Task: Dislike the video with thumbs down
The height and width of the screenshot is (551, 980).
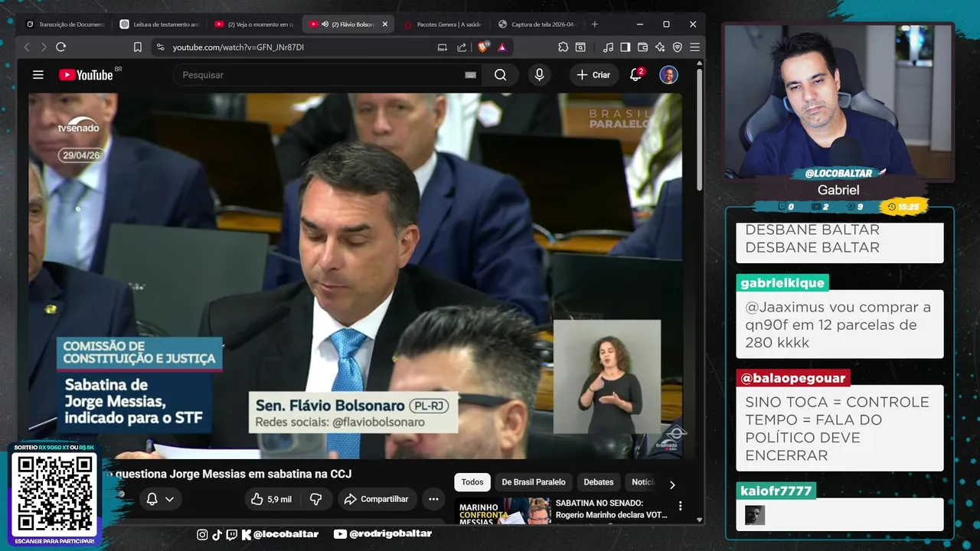Action: tap(315, 499)
